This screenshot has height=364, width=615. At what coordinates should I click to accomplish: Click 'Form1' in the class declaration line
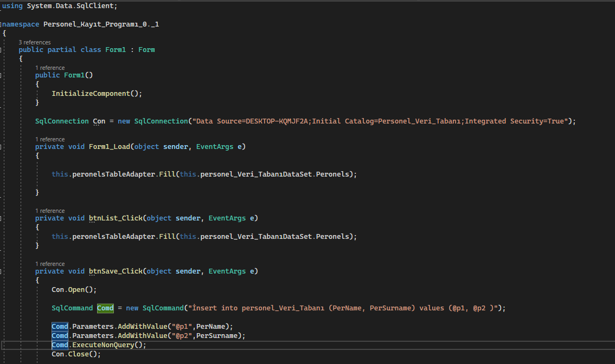point(116,50)
